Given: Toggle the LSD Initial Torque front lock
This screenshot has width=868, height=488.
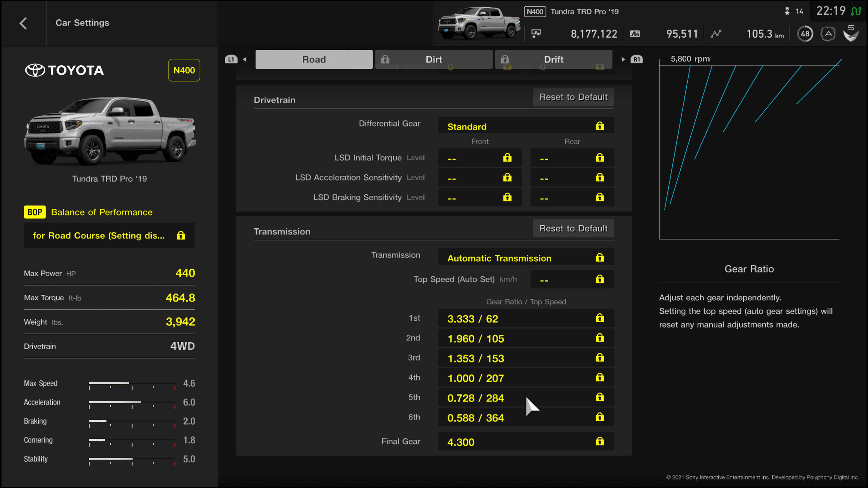Looking at the screenshot, I should (507, 157).
